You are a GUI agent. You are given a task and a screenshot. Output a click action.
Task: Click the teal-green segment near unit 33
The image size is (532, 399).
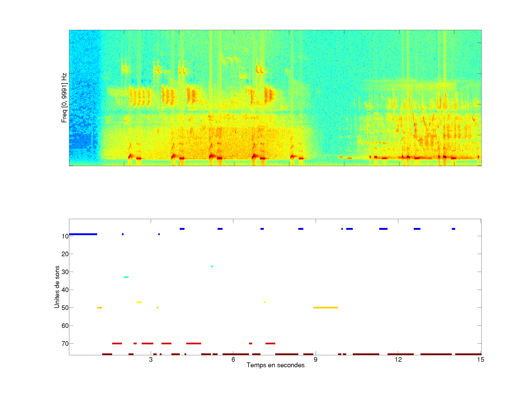(126, 277)
